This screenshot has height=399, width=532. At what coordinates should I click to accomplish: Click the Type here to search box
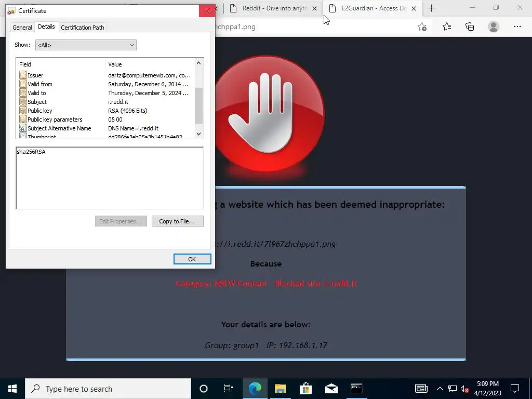(x=108, y=389)
